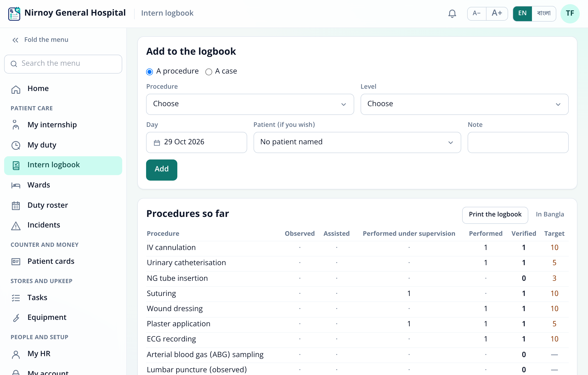Click the Incidents warning triangle icon
The height and width of the screenshot is (375, 588).
coord(16,225)
